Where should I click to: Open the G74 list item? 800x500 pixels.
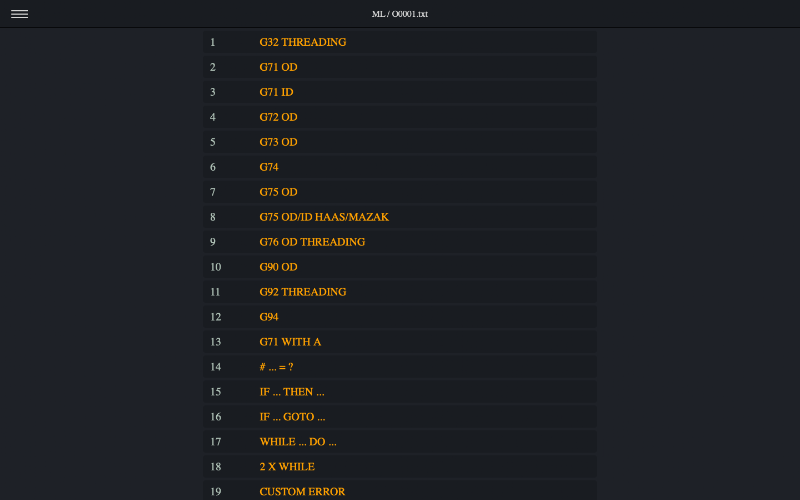click(x=269, y=167)
